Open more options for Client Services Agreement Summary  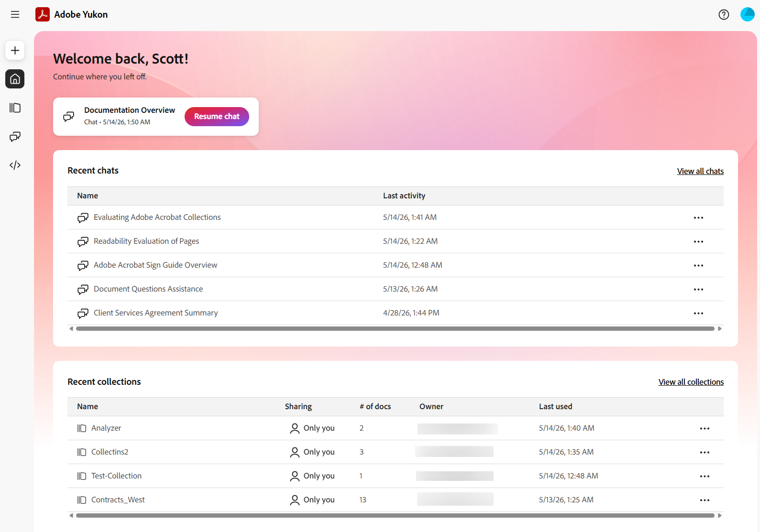click(x=698, y=313)
